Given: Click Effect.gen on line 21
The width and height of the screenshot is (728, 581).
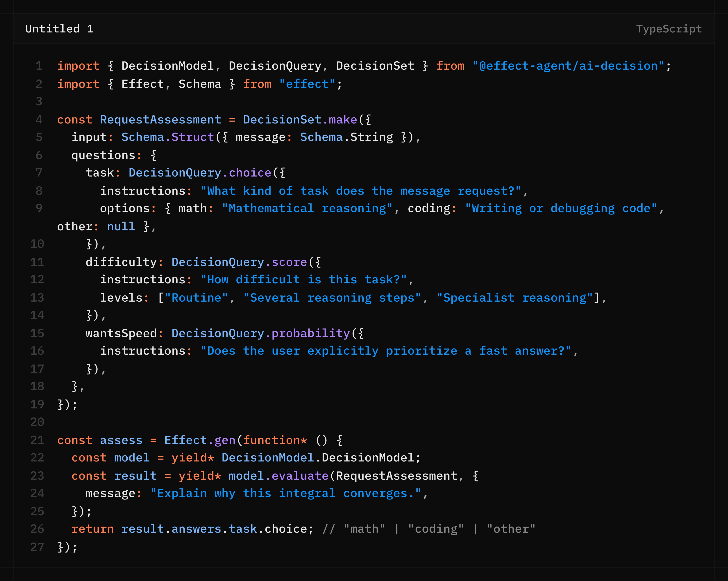Looking at the screenshot, I should point(200,440).
